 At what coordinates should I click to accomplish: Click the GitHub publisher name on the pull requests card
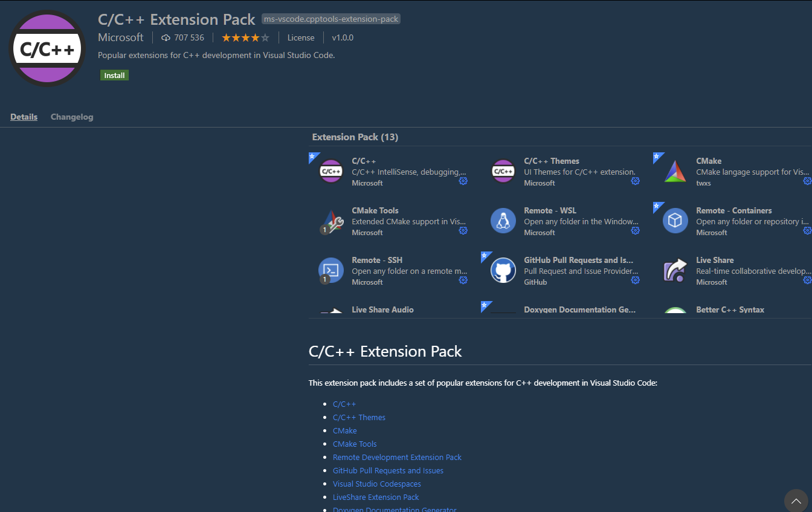(535, 282)
